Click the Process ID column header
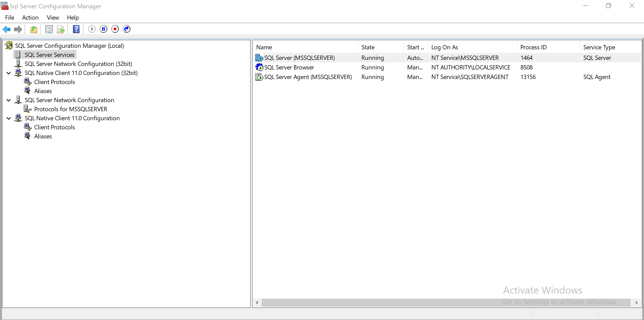 coord(533,47)
